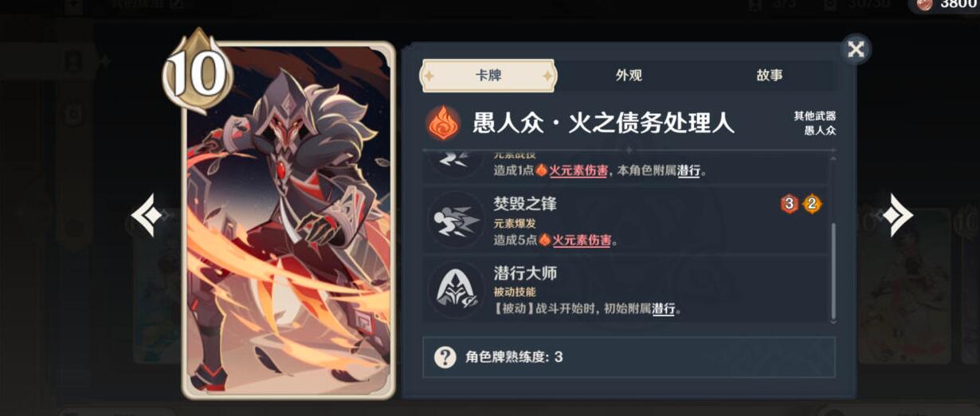Switch to the 故事 tab
This screenshot has width=980, height=416.
point(770,76)
